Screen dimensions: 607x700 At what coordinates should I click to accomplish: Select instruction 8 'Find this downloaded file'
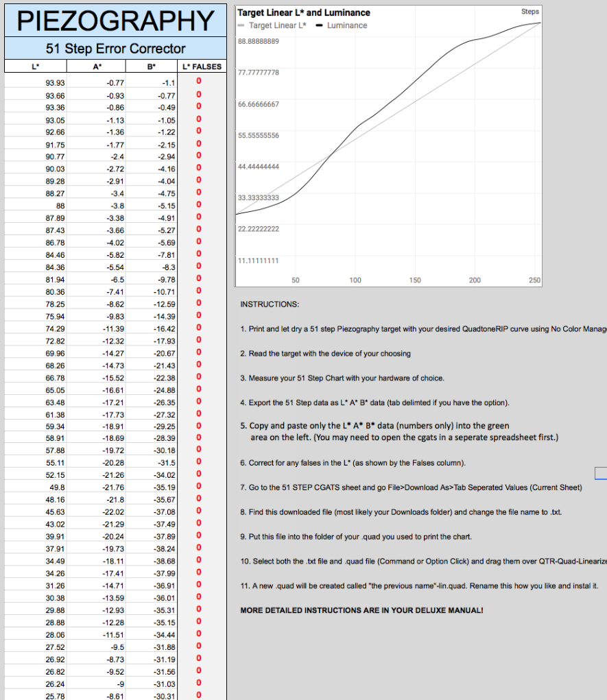pyautogui.click(x=401, y=512)
